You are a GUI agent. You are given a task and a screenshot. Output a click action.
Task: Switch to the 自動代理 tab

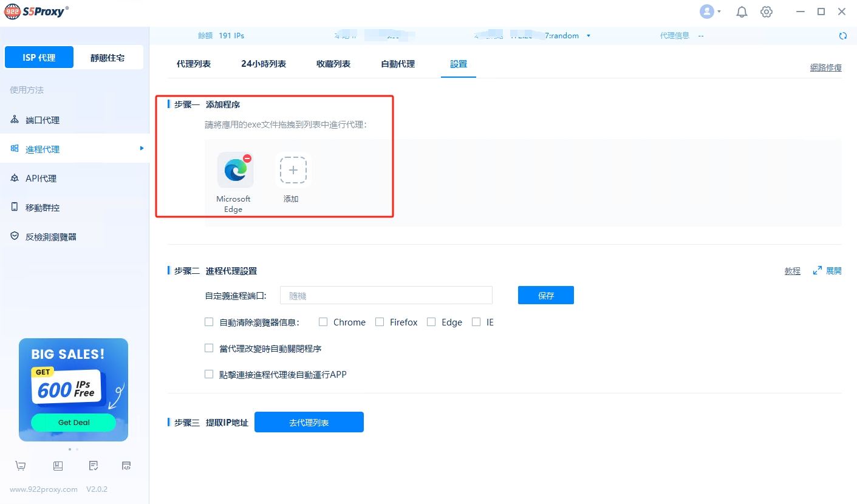click(x=398, y=64)
